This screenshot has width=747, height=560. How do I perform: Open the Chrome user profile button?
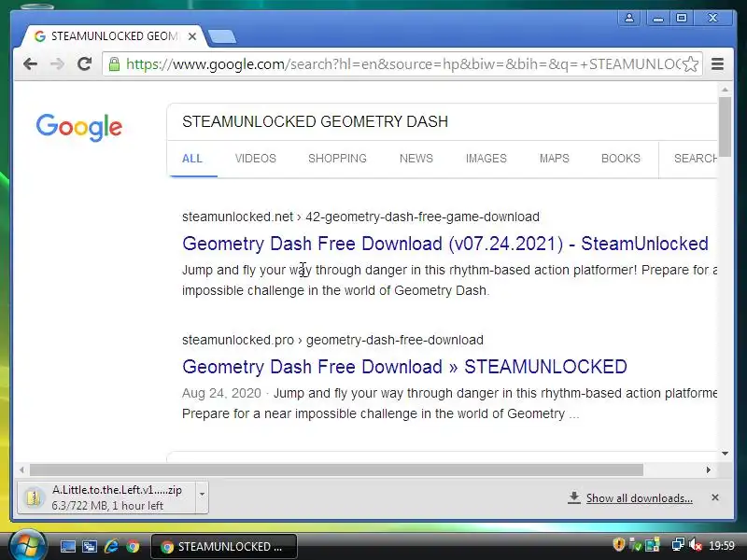pyautogui.click(x=628, y=18)
